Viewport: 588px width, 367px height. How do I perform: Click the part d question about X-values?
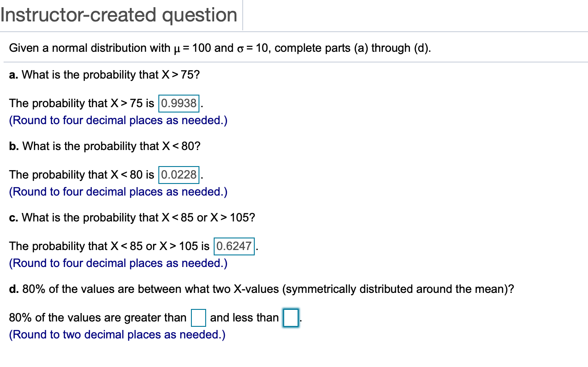[x=261, y=289]
